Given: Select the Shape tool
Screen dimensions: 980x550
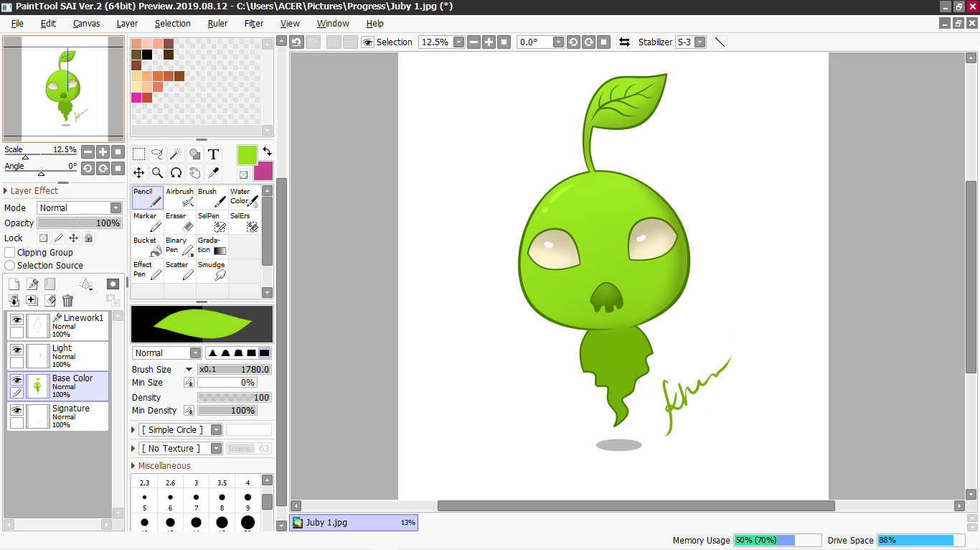Looking at the screenshot, I should (194, 154).
